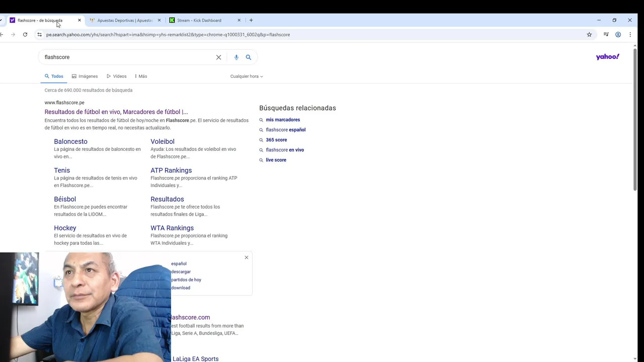The width and height of the screenshot is (644, 362).
Task: Dismiss the suggestions box with its X
Action: [247, 257]
